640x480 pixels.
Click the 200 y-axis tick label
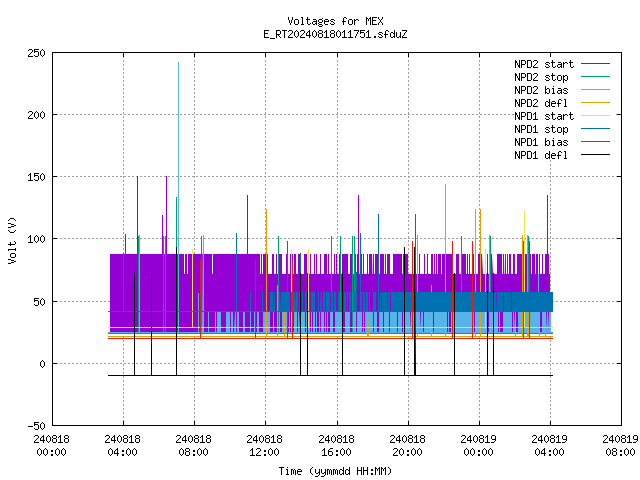[36, 116]
